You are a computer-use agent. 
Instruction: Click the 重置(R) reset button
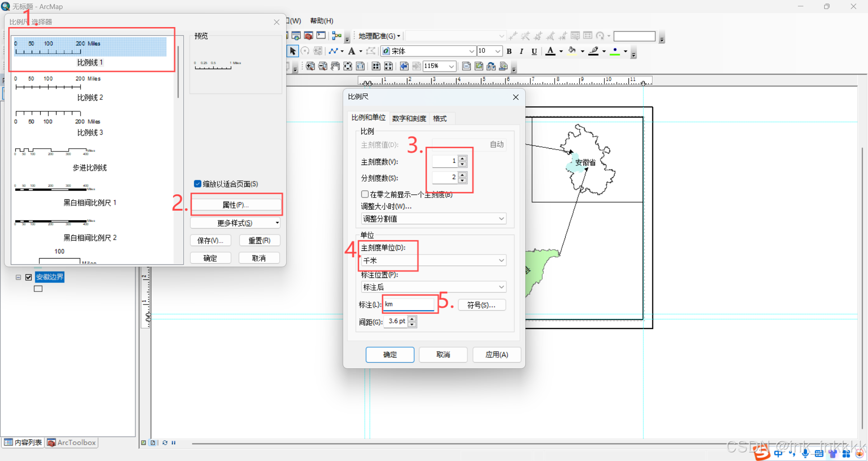tap(259, 240)
